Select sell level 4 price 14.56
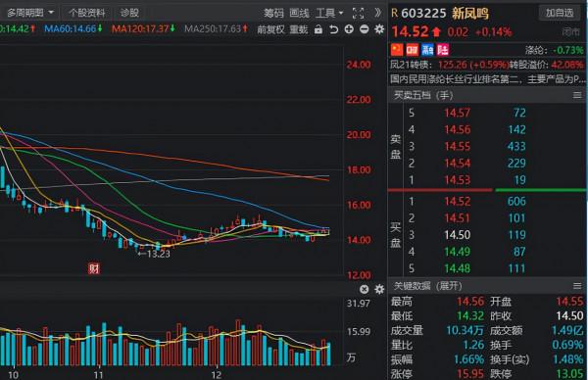The width and height of the screenshot is (588, 380). click(x=457, y=129)
